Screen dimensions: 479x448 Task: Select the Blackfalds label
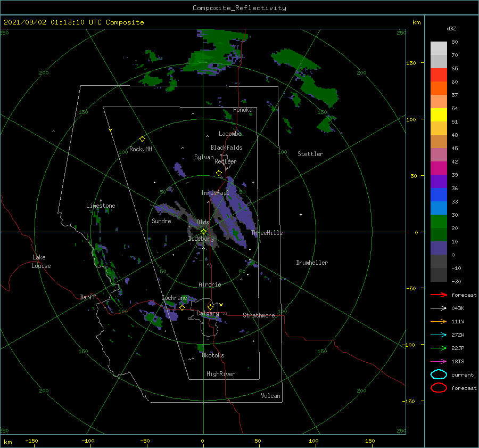coord(226,148)
